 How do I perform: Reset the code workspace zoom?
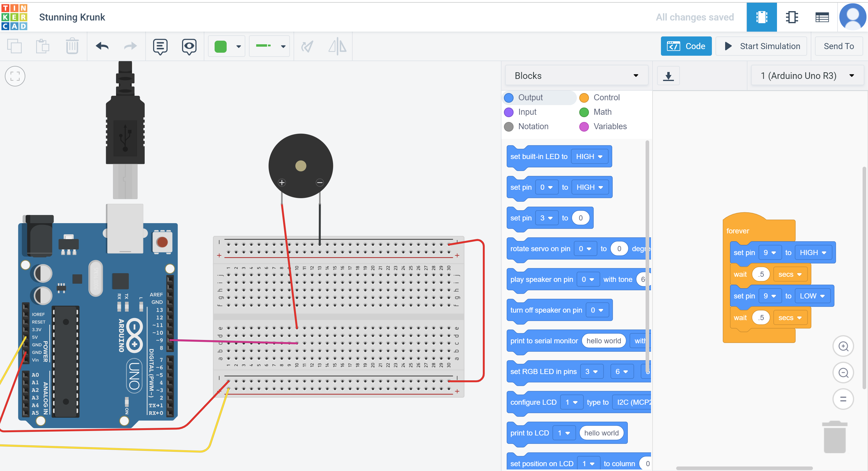(x=843, y=399)
